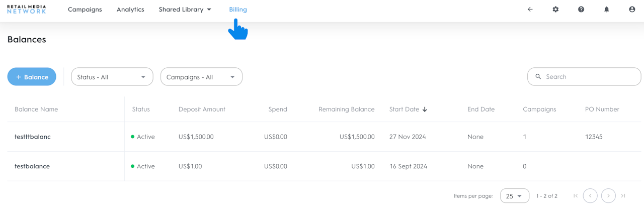Click the back arrow icon

click(530, 10)
